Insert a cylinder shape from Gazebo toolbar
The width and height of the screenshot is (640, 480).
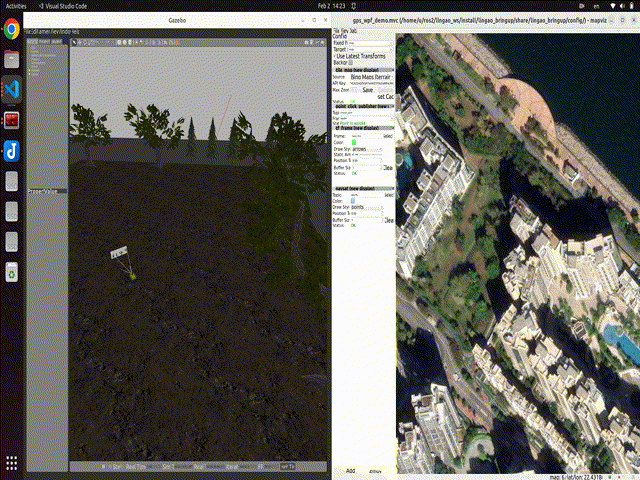(x=130, y=42)
